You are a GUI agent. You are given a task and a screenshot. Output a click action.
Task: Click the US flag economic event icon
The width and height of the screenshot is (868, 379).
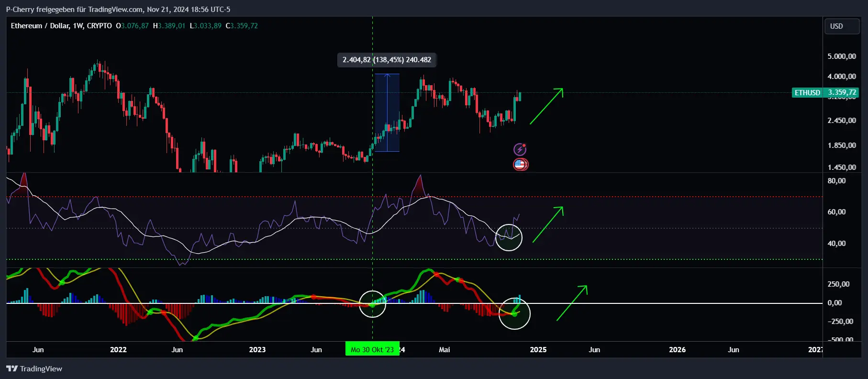point(521,165)
